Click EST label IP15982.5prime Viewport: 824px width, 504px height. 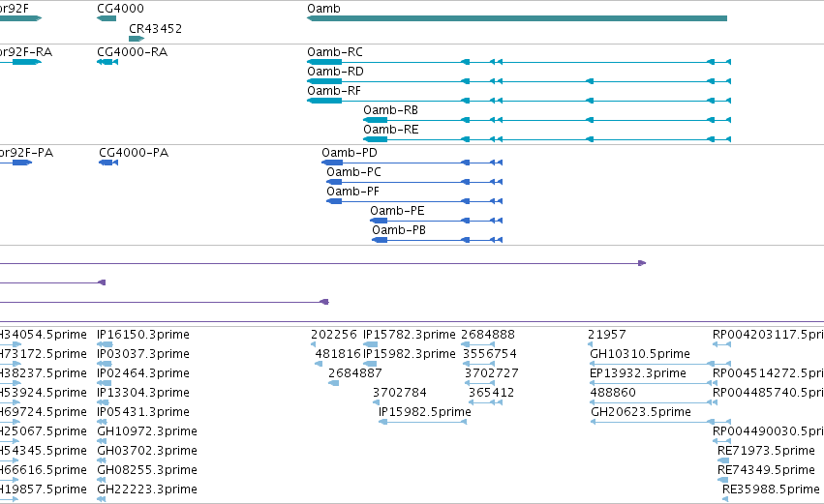425,412
